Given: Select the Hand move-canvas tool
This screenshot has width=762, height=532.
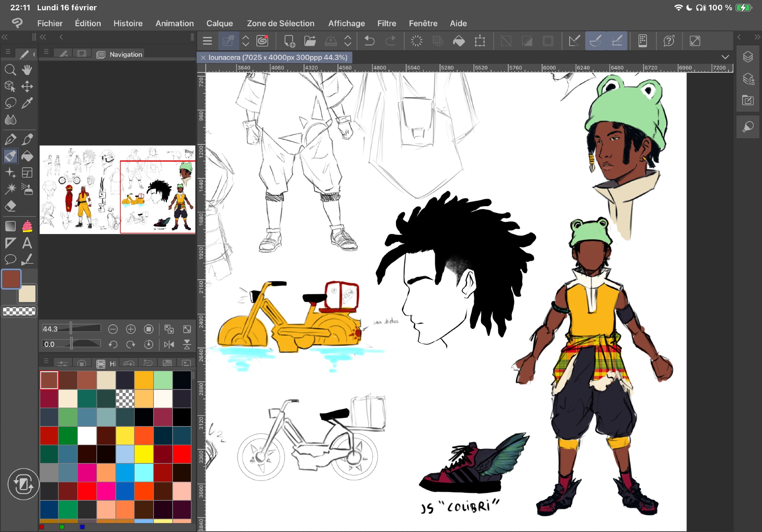Looking at the screenshot, I should click(27, 70).
